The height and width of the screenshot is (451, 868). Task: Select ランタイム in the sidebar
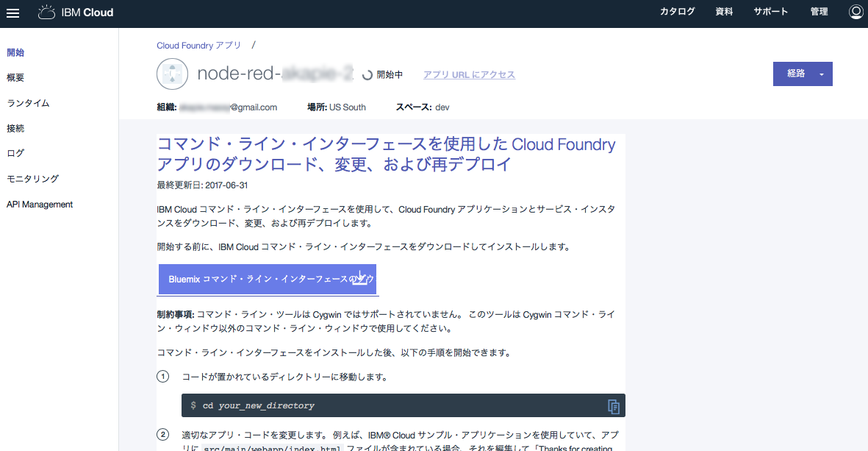(x=28, y=103)
